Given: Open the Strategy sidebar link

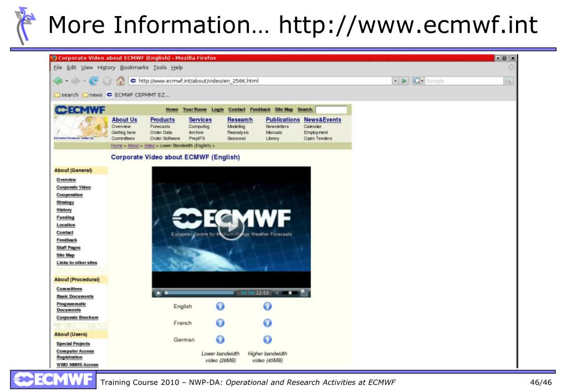Looking at the screenshot, I should (65, 202).
